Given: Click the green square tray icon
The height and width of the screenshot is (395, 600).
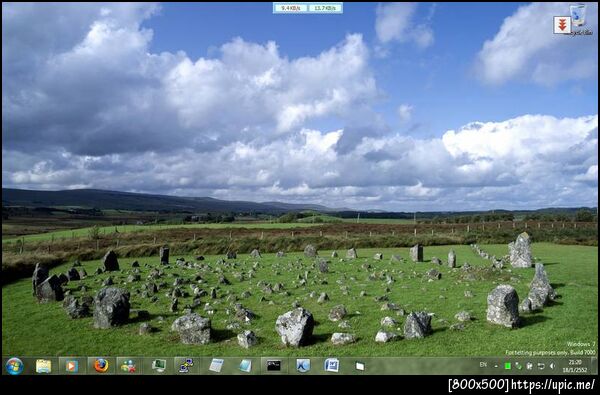Looking at the screenshot, I should [508, 366].
